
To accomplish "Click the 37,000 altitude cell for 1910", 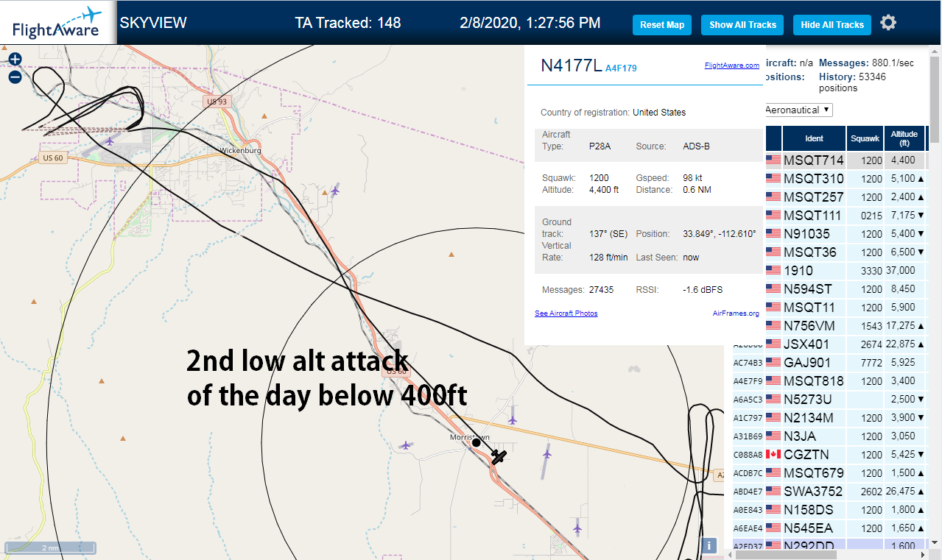I will (x=903, y=270).
